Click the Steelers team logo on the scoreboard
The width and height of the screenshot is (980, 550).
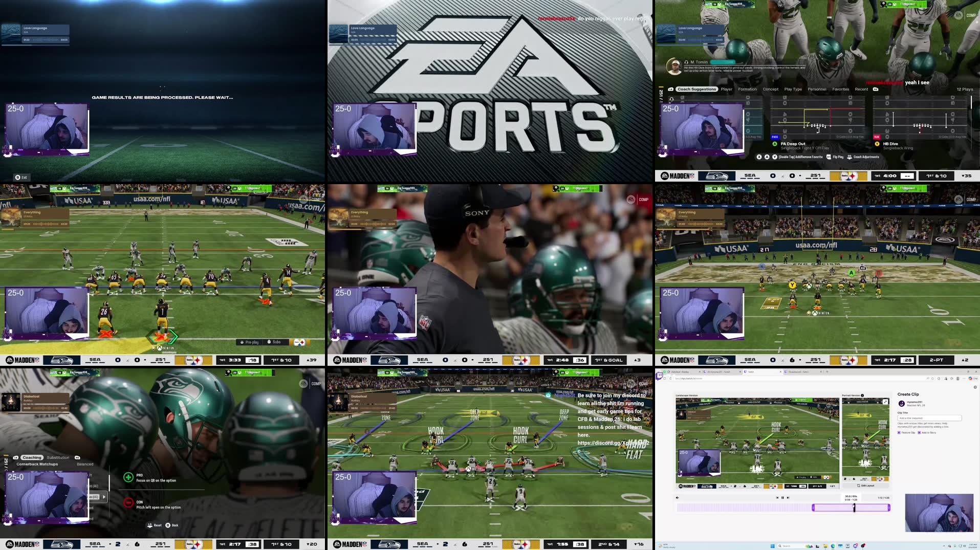point(848,176)
